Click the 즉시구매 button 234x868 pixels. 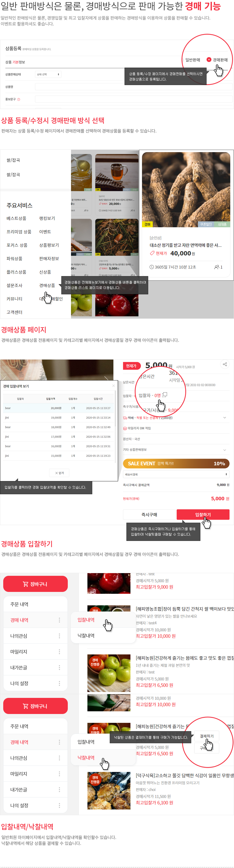coord(149,515)
